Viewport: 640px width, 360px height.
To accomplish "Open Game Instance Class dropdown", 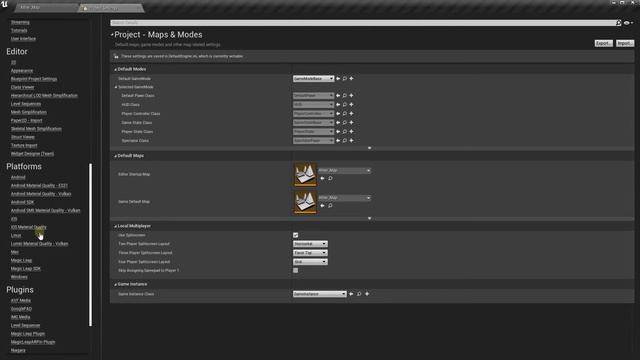I will coord(320,294).
